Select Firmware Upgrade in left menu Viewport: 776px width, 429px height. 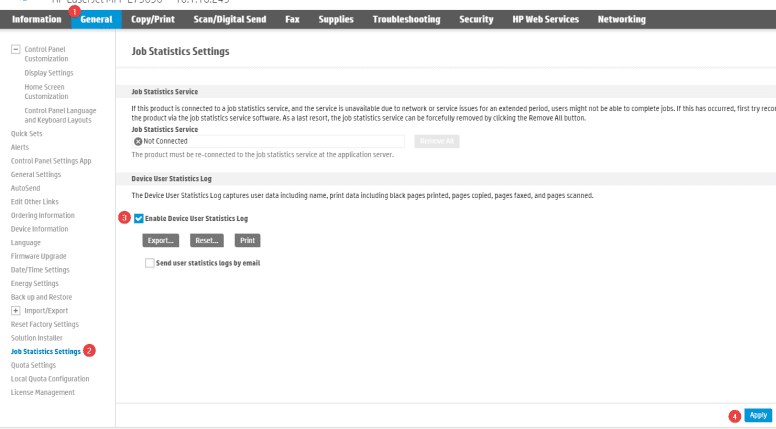point(39,256)
